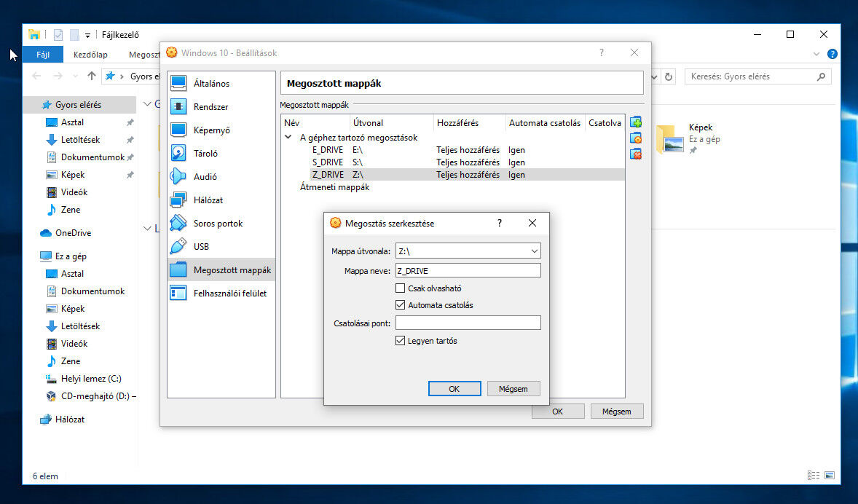
Task: Switch to the details view in File Explorer
Action: tap(814, 476)
